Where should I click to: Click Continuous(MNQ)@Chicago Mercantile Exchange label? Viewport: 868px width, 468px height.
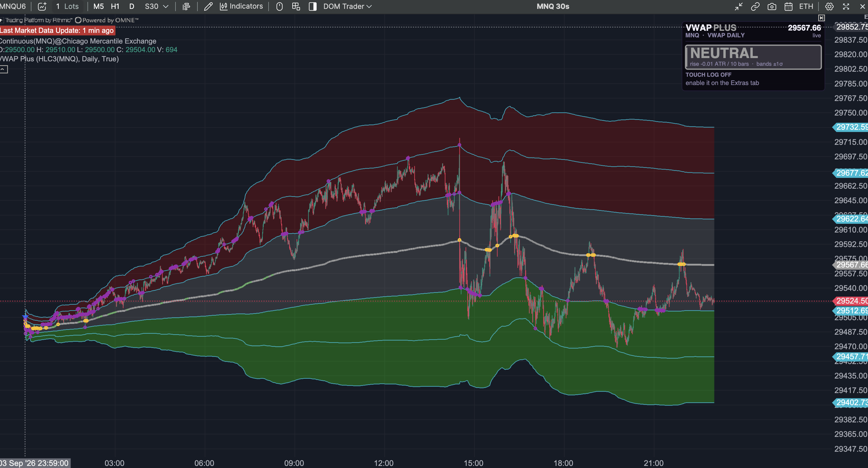coord(78,41)
